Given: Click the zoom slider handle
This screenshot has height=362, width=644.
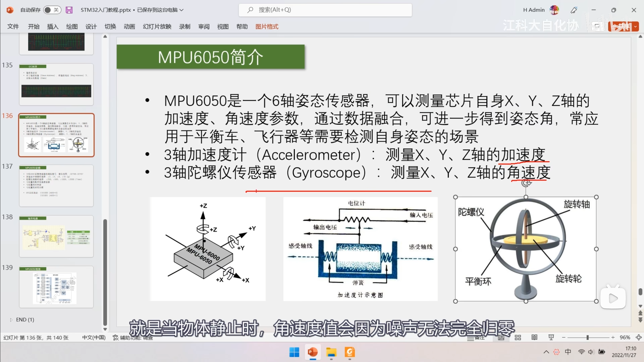Looking at the screenshot, I should (x=588, y=338).
